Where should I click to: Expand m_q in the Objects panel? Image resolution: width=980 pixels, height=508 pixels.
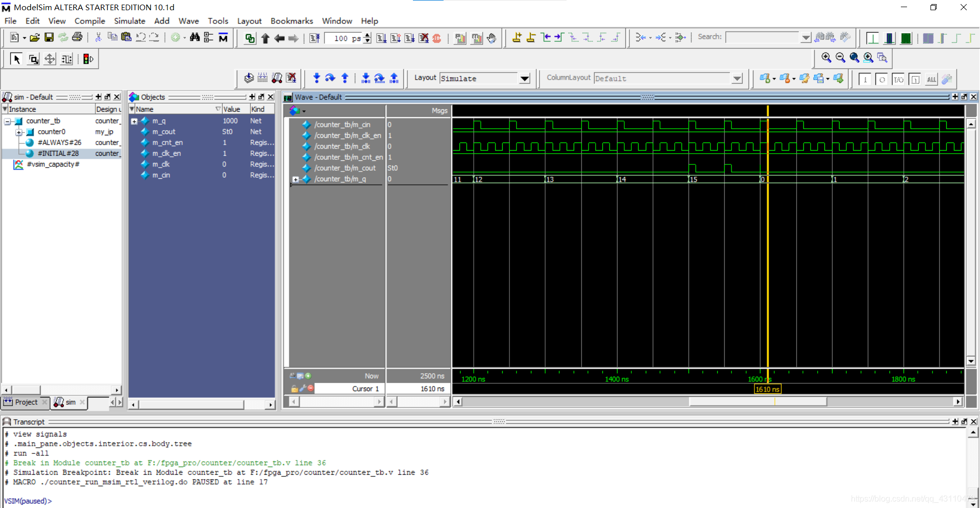134,121
